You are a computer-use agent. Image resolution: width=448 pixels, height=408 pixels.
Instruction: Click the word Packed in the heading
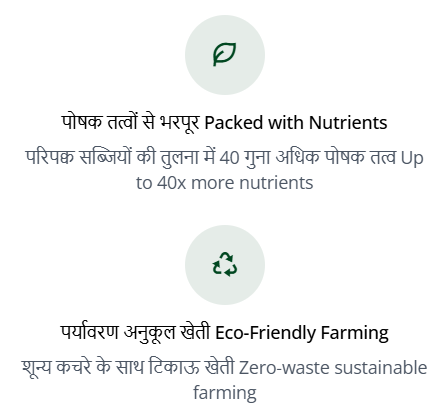click(x=234, y=123)
